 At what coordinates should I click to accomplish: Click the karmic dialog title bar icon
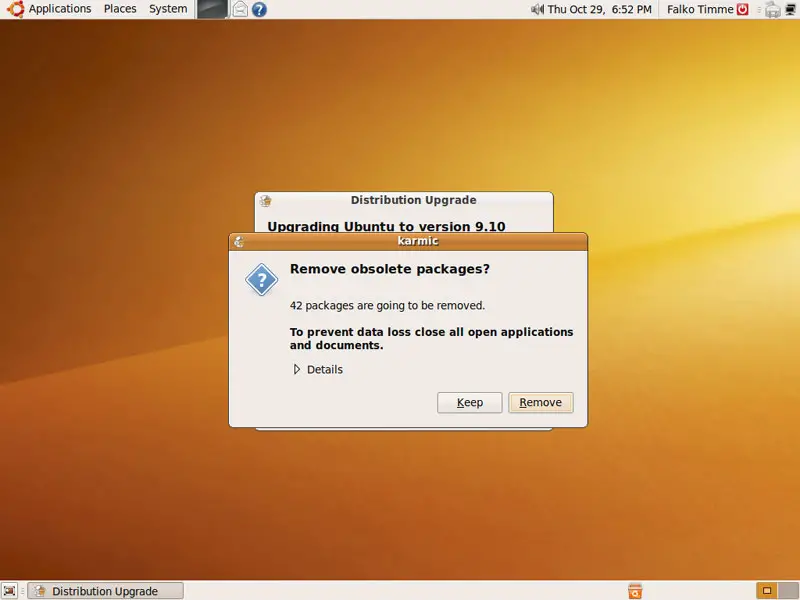tap(239, 241)
